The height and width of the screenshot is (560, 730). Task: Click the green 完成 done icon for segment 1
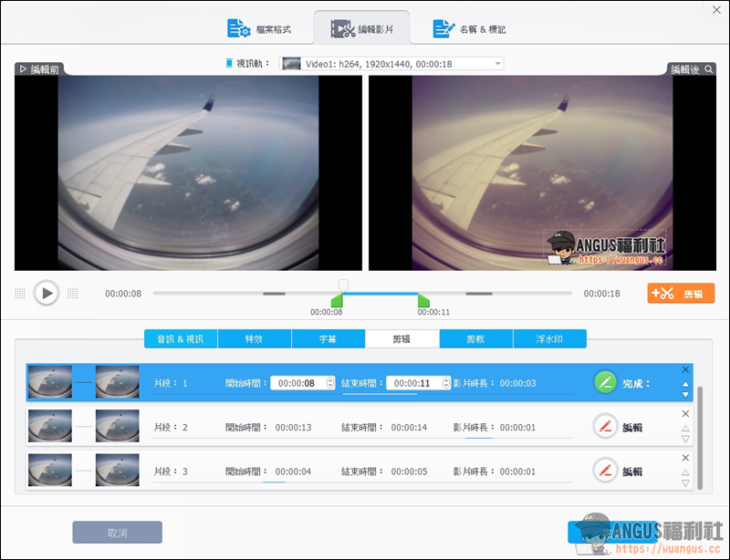point(605,383)
